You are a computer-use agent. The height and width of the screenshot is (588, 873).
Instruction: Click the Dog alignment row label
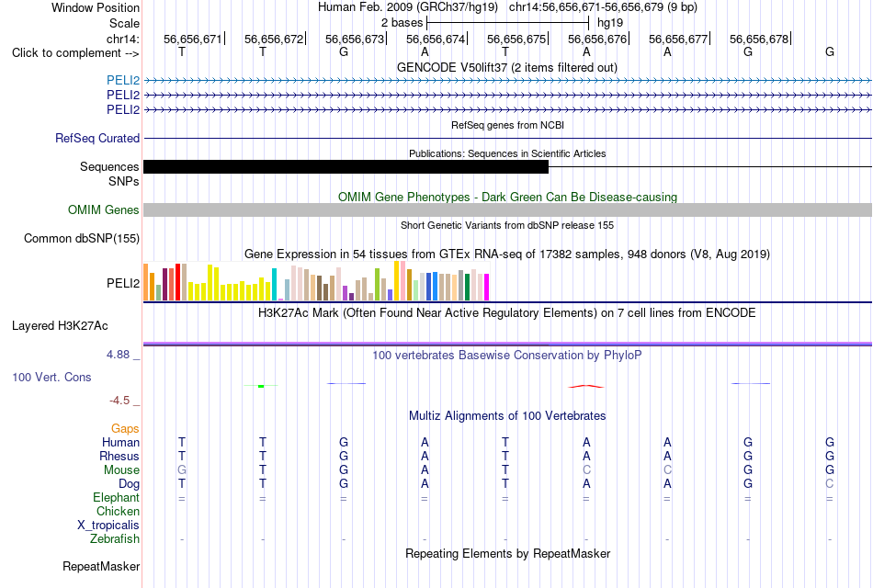[x=129, y=484]
